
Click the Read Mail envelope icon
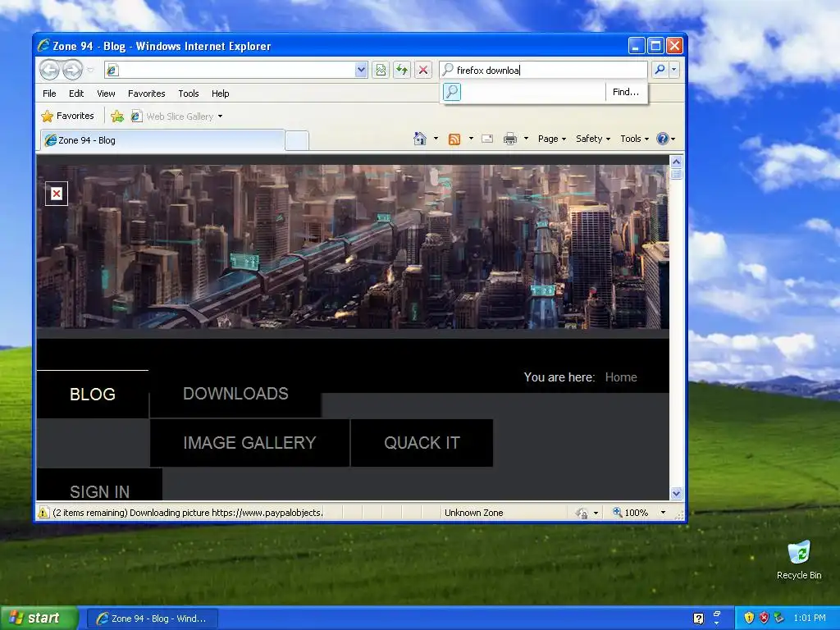pyautogui.click(x=487, y=139)
